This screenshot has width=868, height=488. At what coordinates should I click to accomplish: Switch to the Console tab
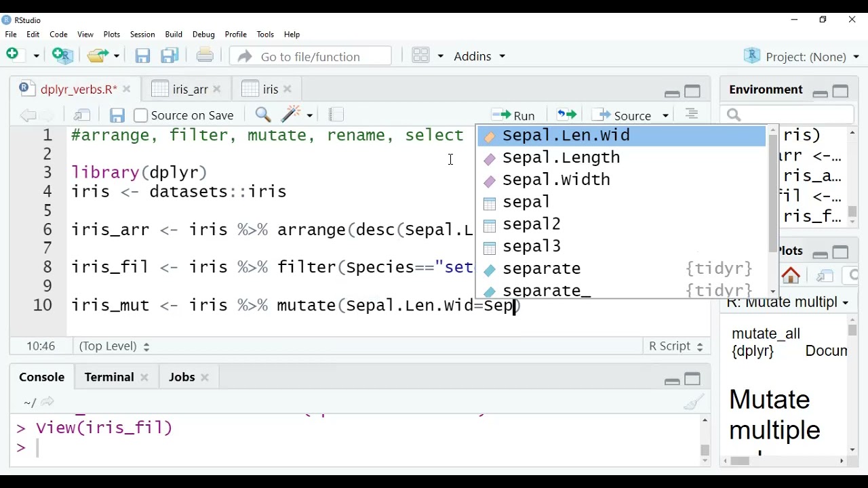coord(42,377)
